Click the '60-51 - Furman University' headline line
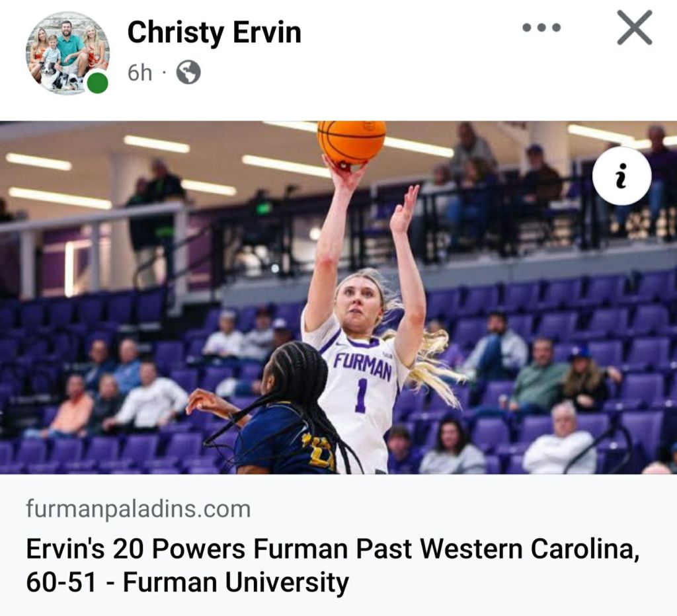 [187, 582]
